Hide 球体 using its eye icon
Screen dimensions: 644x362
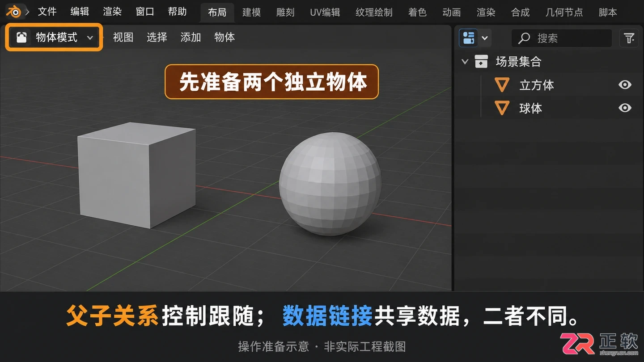(625, 108)
